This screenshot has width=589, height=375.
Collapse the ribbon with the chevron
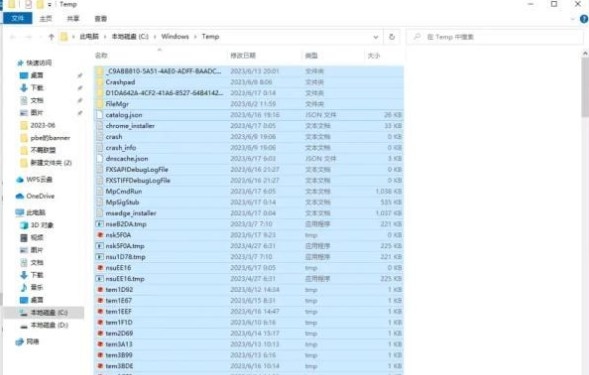[x=573, y=19]
